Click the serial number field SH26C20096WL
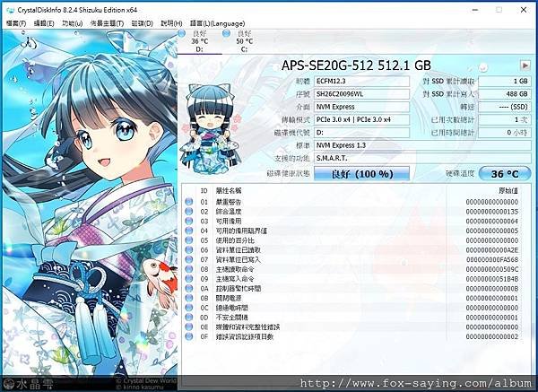 pos(362,94)
